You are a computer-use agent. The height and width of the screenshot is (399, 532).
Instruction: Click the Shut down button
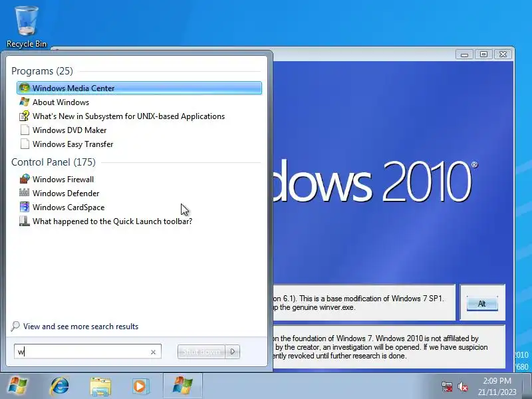201,352
